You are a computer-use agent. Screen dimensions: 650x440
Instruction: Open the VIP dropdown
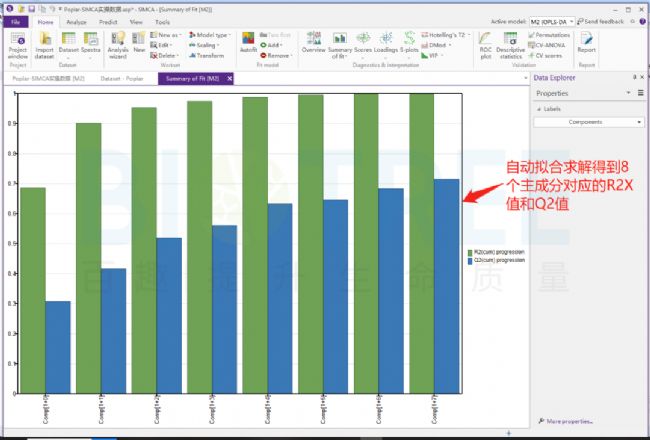tap(432, 56)
